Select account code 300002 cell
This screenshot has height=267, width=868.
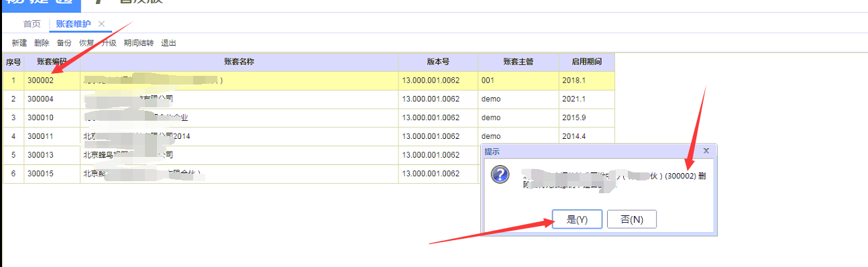pyautogui.click(x=52, y=81)
